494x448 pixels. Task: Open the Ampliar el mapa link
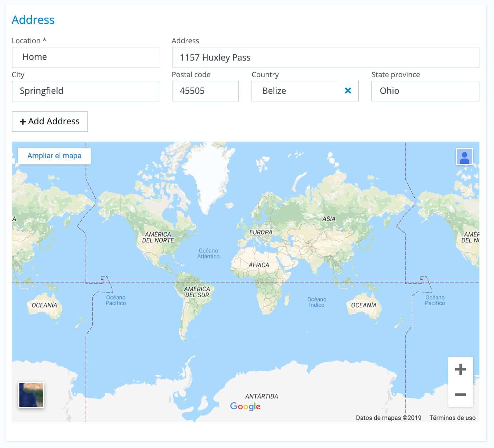coord(54,156)
